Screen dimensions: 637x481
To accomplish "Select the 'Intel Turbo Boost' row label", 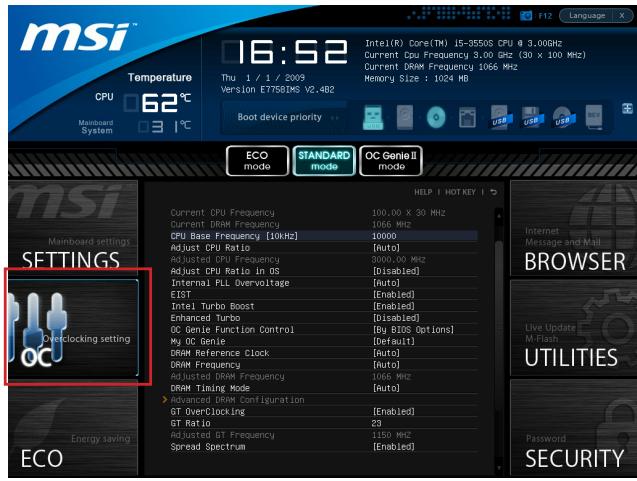I will click(212, 306).
